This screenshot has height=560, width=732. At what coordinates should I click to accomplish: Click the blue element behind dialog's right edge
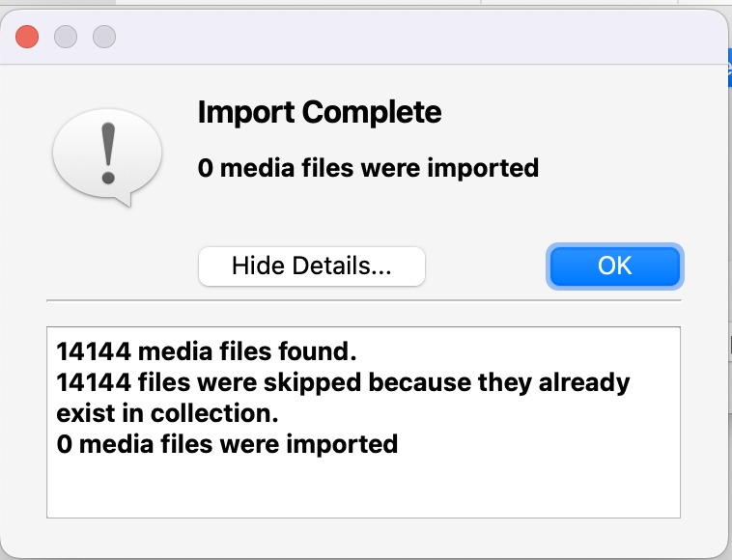click(730, 68)
